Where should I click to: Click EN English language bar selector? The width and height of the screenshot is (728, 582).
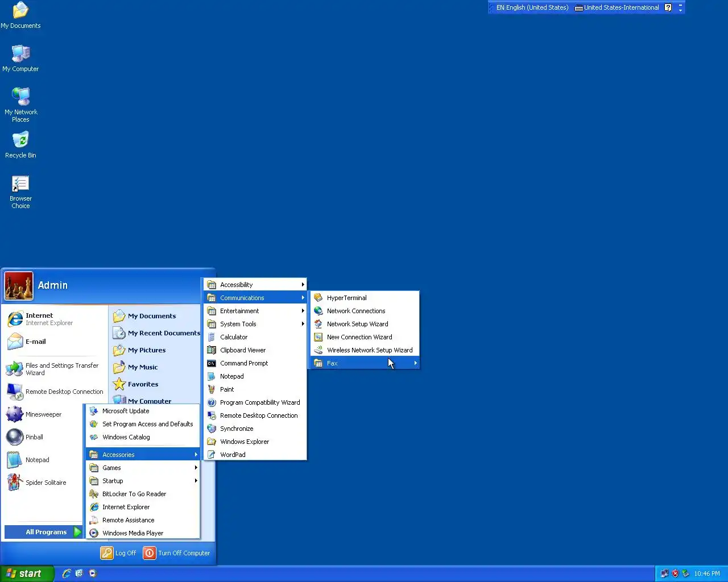click(532, 7)
